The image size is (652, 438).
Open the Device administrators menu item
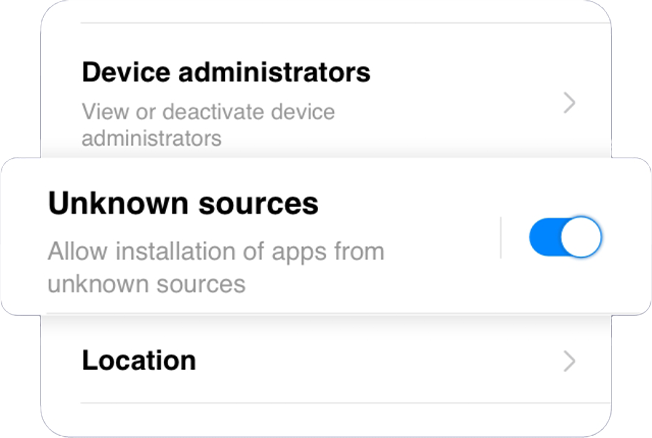tap(226, 73)
